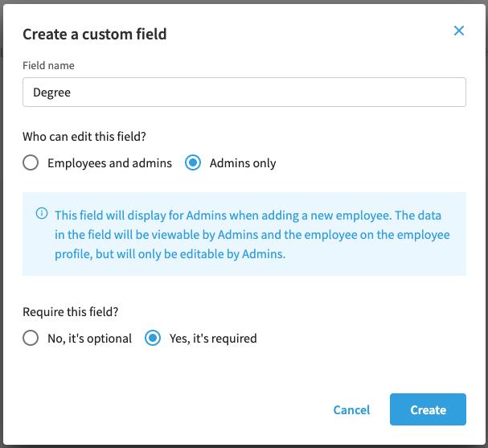
Task: Click the dimmed backdrop strip above the dialog
Action: click(244, 2)
